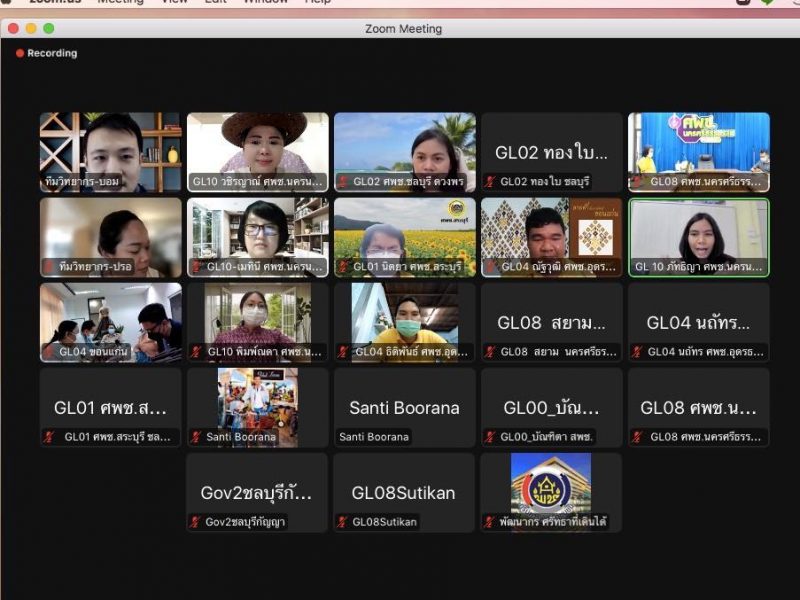Click muted mic icon on GL08 สยาม tile
Viewport: 800px width, 600px height.
tap(490, 352)
